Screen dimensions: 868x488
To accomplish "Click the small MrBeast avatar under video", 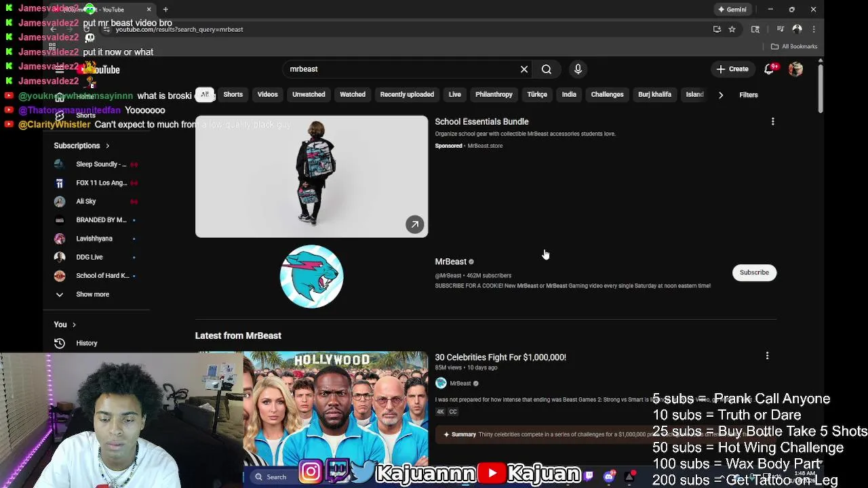I will [441, 383].
